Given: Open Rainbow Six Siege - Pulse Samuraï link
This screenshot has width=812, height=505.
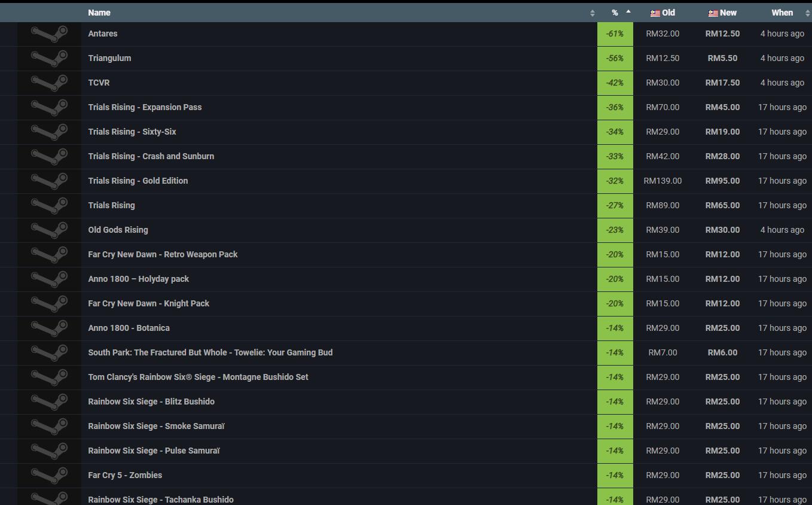Looking at the screenshot, I should click(154, 451).
